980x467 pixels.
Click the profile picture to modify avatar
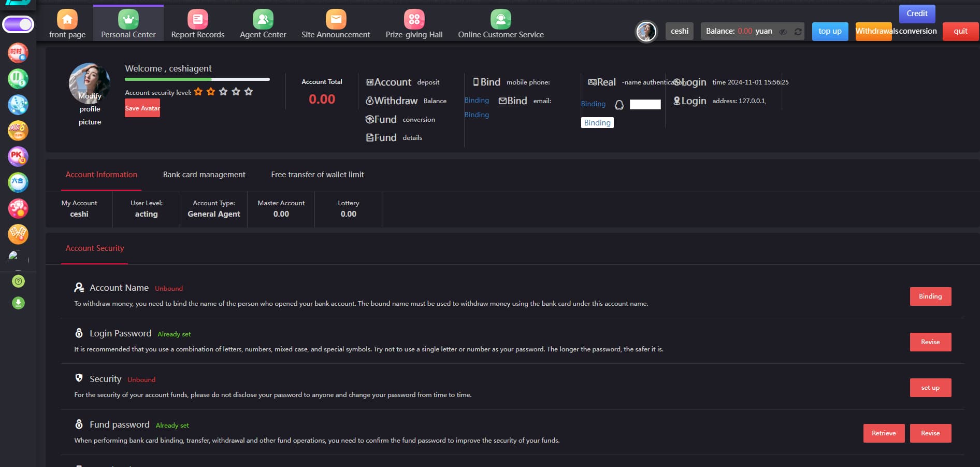point(90,83)
